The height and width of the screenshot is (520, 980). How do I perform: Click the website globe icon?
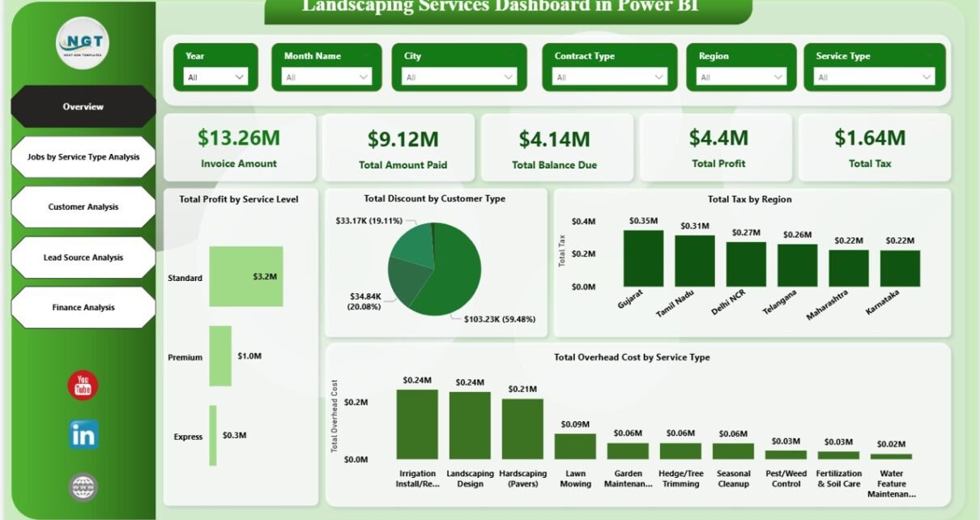click(83, 486)
